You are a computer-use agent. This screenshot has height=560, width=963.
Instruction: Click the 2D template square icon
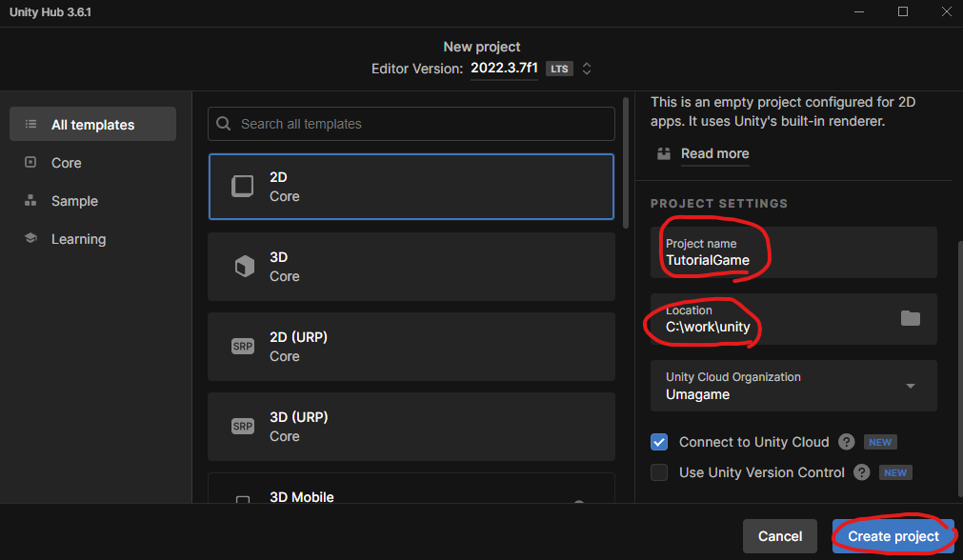pyautogui.click(x=243, y=186)
